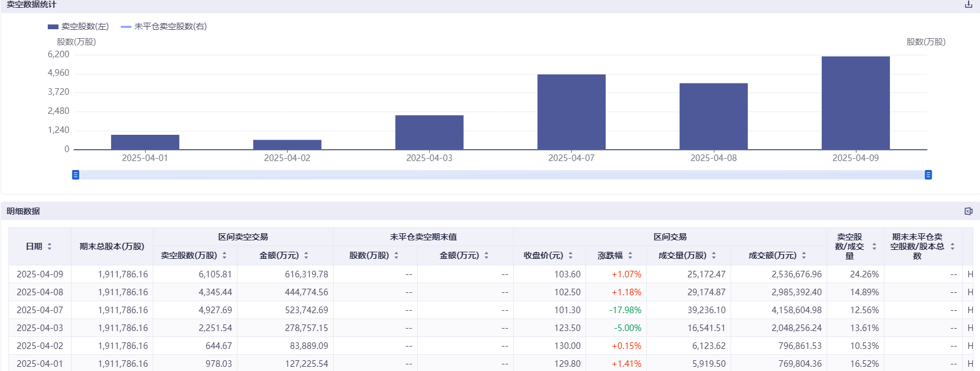Viewport: 980px width, 371px height.
Task: Sort by 成交量(万股) column
Action: tap(714, 255)
